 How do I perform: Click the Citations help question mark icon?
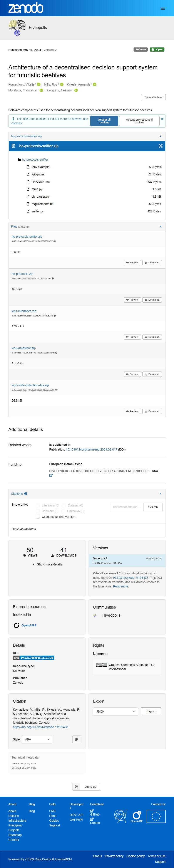26,494
